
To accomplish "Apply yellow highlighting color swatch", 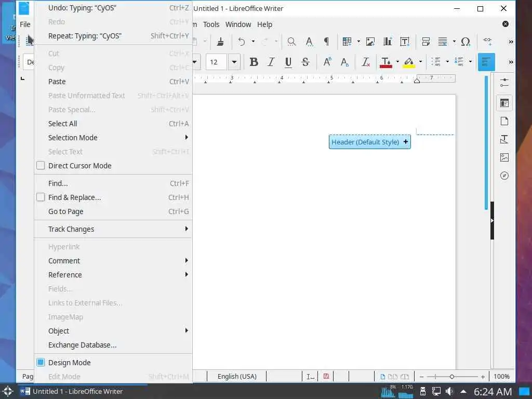I will [x=409, y=62].
